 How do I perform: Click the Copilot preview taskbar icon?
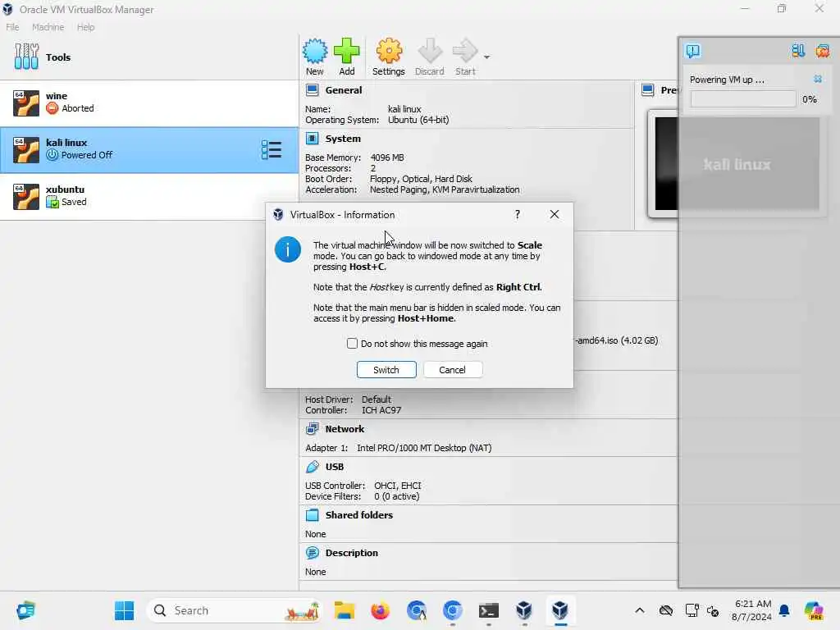tap(814, 610)
